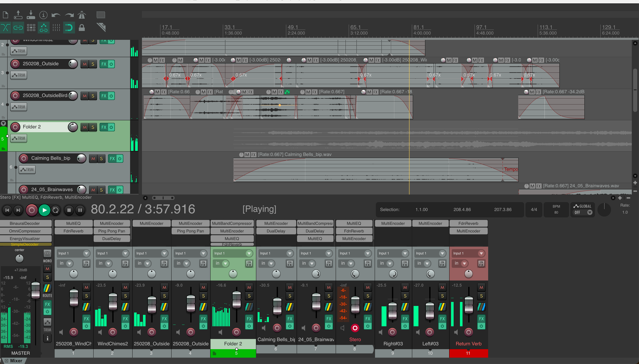639x364 pixels.
Task: Open TRIM envelope on Calming Bells_bip track
Action: 27,169
